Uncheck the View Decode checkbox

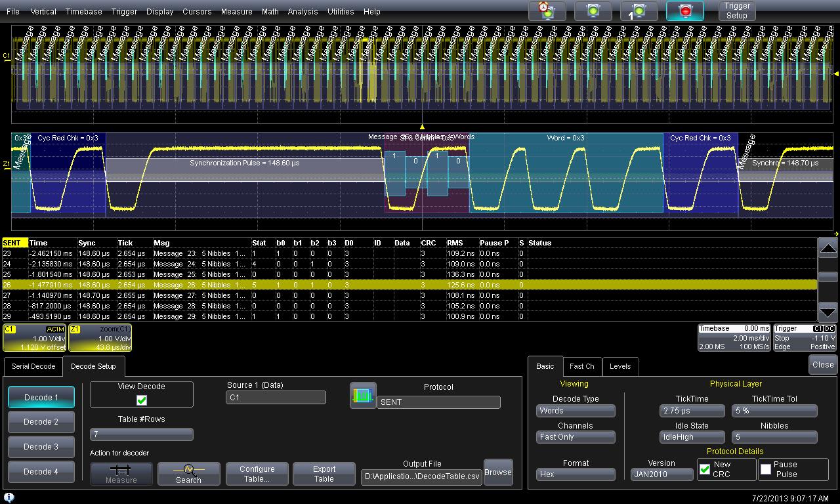142,400
